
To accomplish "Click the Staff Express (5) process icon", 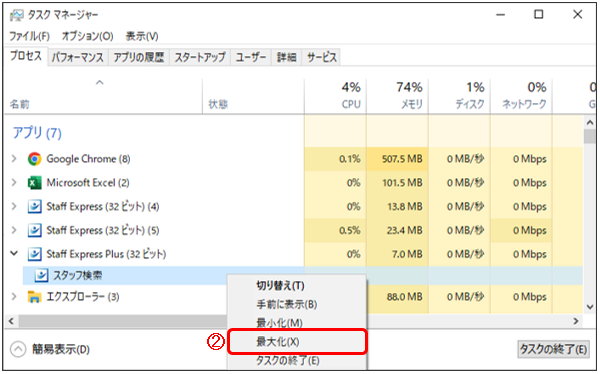I will [34, 230].
